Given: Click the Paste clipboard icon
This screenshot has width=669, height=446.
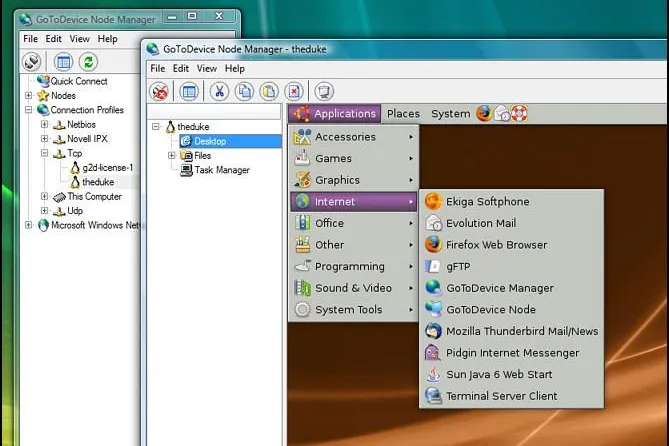Looking at the screenshot, I should click(269, 91).
